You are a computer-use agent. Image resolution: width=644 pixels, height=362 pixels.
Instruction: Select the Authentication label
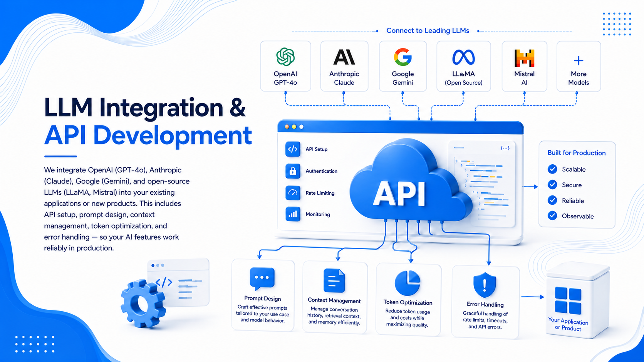click(321, 171)
